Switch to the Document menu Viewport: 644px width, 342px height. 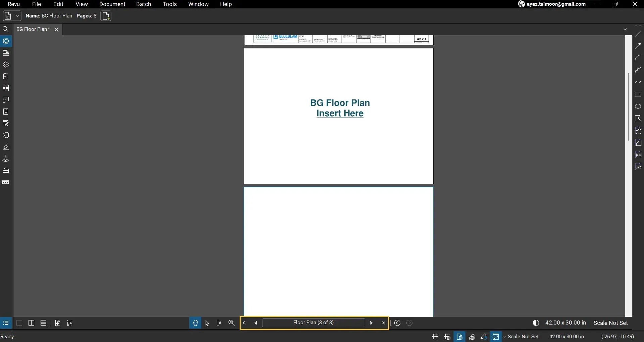click(112, 4)
